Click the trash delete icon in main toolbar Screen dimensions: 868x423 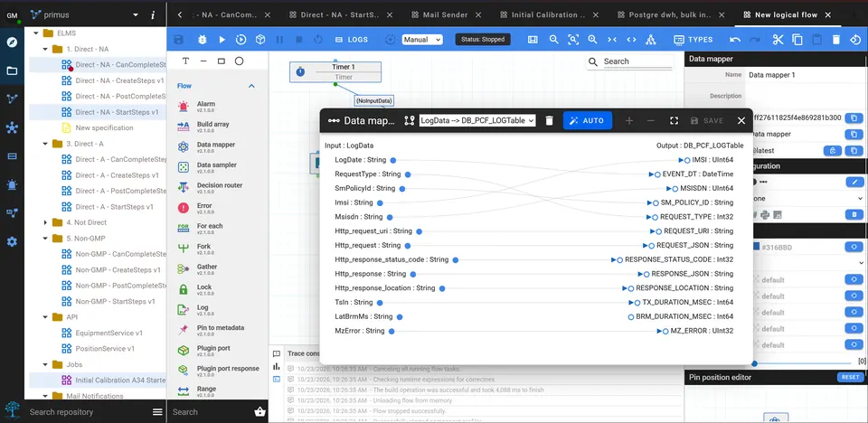(x=836, y=40)
